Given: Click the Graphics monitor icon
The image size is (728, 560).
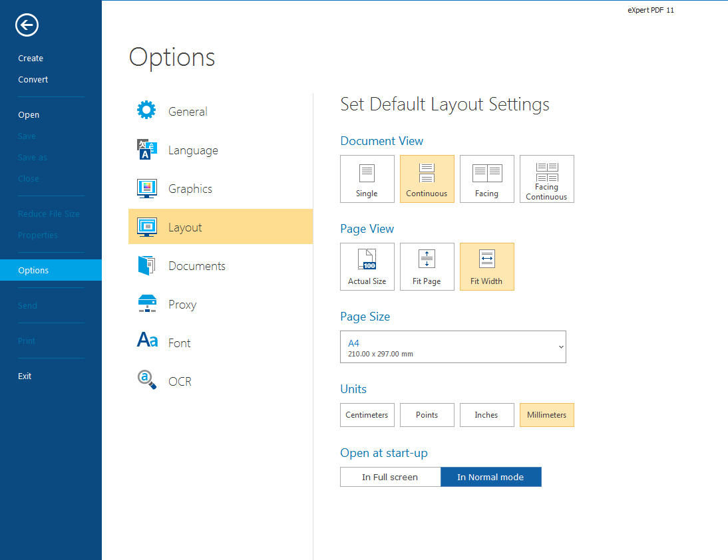Looking at the screenshot, I should pos(146,188).
